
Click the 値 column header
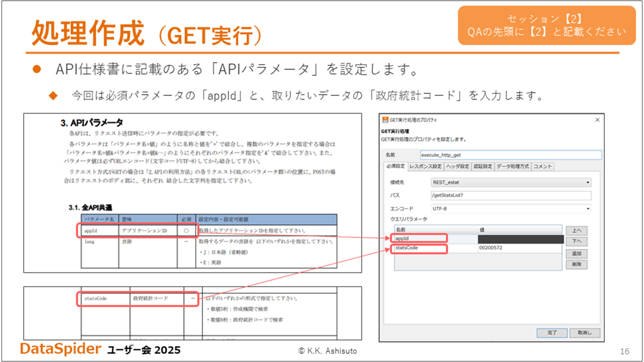(520, 230)
